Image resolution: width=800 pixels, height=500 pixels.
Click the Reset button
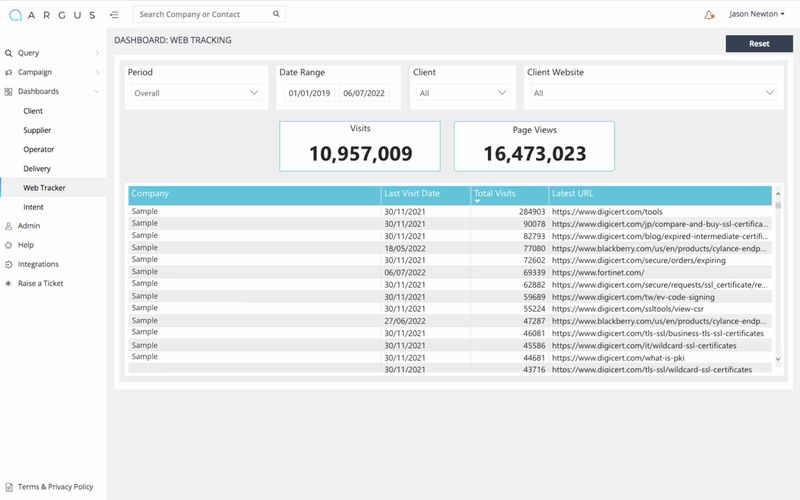click(x=759, y=44)
